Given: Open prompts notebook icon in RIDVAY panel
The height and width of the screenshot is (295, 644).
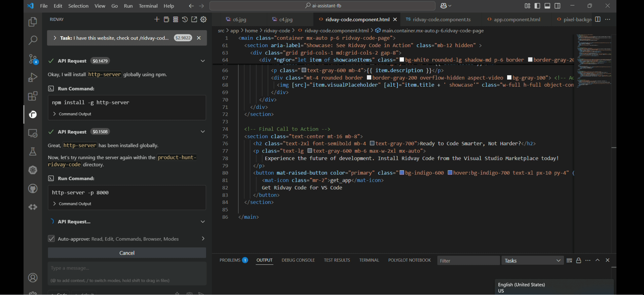Looking at the screenshot, I should tap(166, 19).
